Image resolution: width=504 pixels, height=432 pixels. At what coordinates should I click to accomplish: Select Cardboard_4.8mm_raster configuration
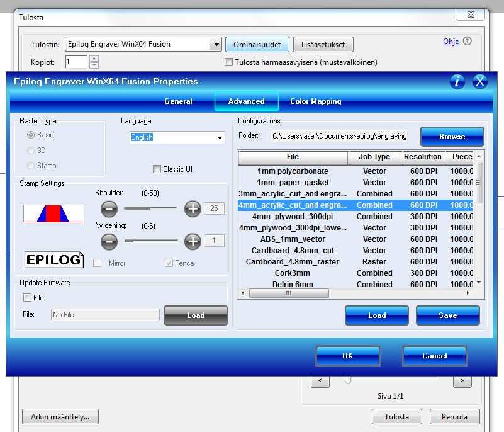coord(356,261)
